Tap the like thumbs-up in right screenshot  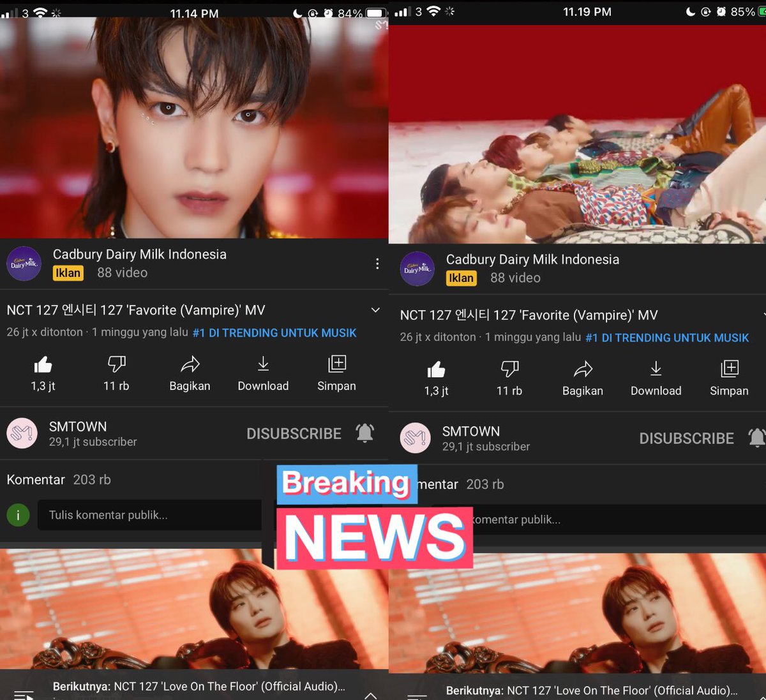(436, 370)
